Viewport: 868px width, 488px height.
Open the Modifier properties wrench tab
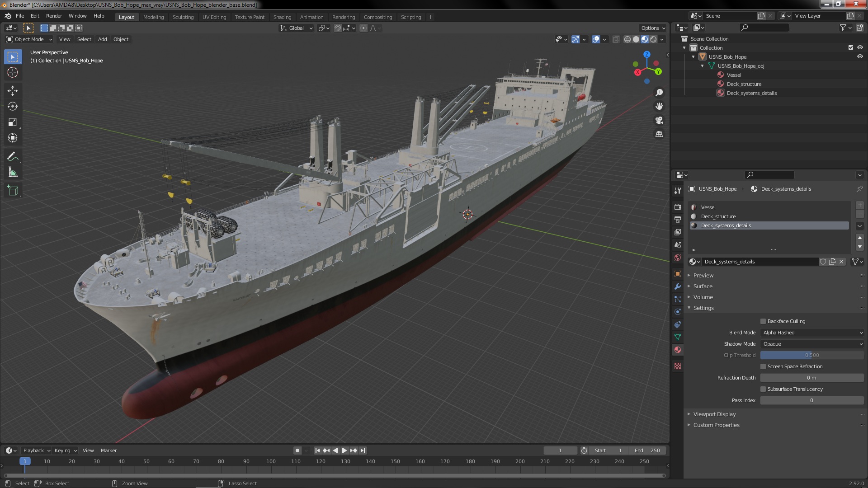point(677,286)
